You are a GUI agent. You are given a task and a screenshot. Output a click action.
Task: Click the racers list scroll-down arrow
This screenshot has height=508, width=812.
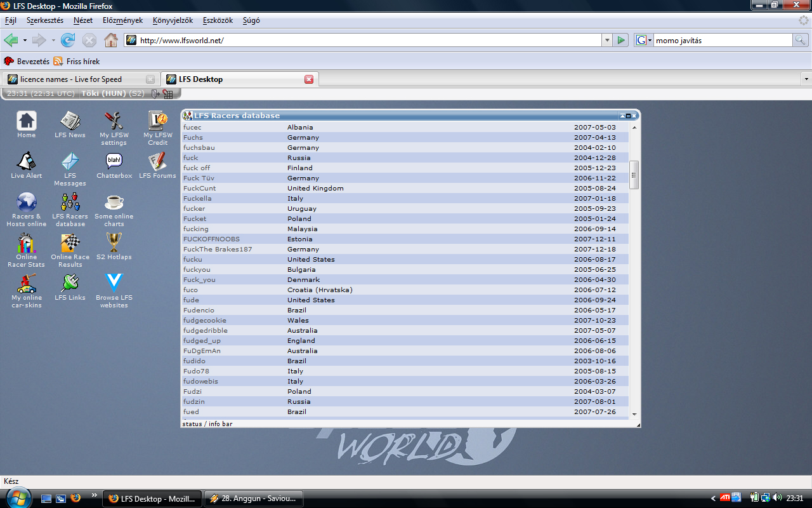point(634,415)
